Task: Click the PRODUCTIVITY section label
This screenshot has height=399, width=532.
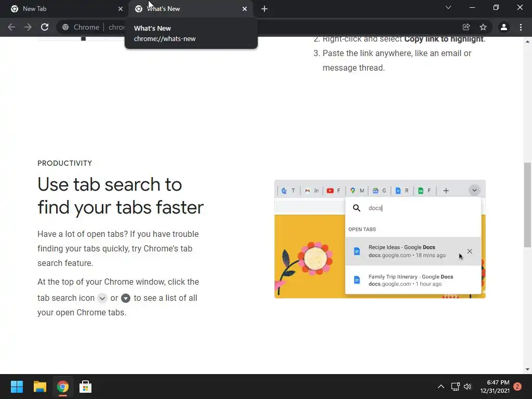Action: point(64,163)
